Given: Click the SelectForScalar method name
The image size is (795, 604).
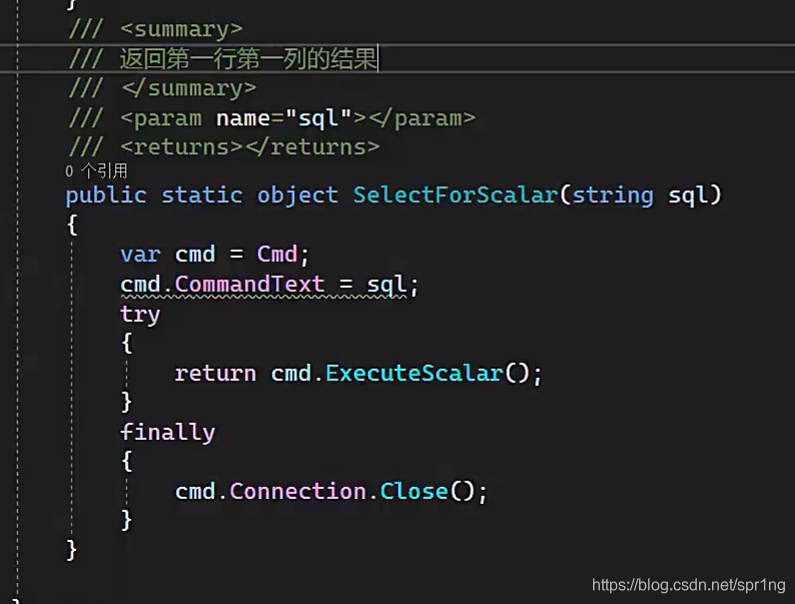Looking at the screenshot, I should click(455, 195).
